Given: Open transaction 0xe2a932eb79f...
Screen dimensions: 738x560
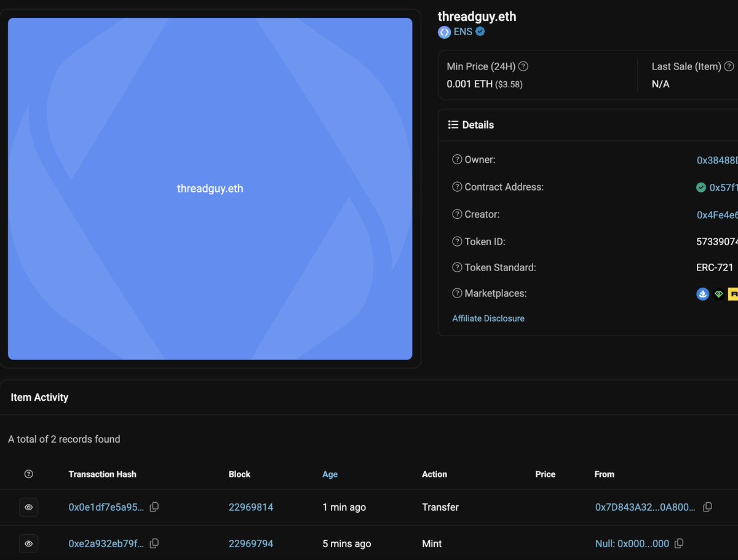Looking at the screenshot, I should point(106,543).
